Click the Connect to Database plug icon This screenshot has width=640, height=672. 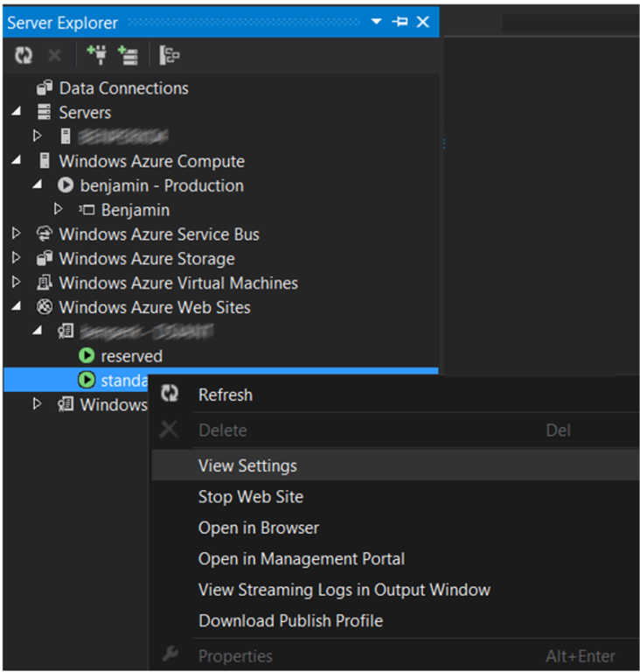coord(97,55)
